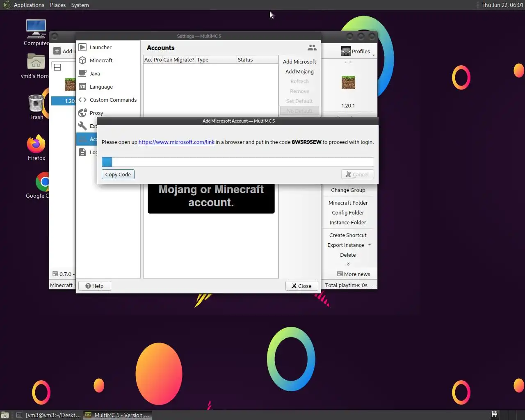Viewport: 525px width, 420px height.
Task: Click the Trash desktop icon
Action: tap(36, 103)
